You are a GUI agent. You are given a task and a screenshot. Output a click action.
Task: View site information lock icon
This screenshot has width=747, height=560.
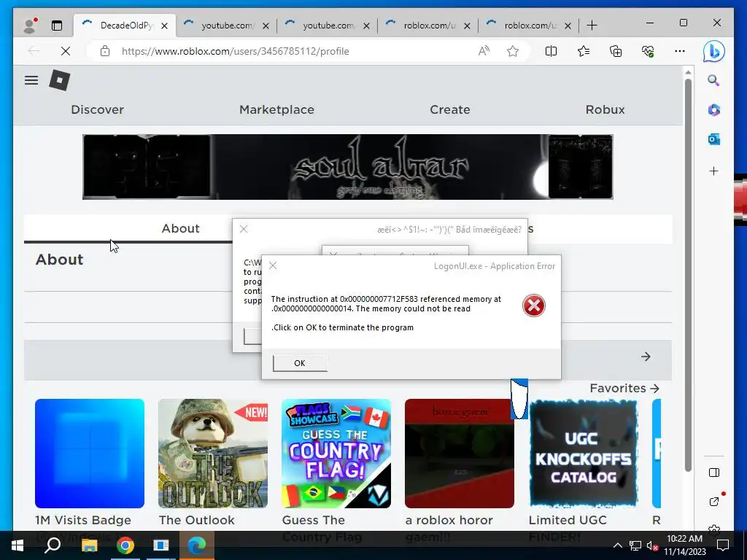point(105,51)
